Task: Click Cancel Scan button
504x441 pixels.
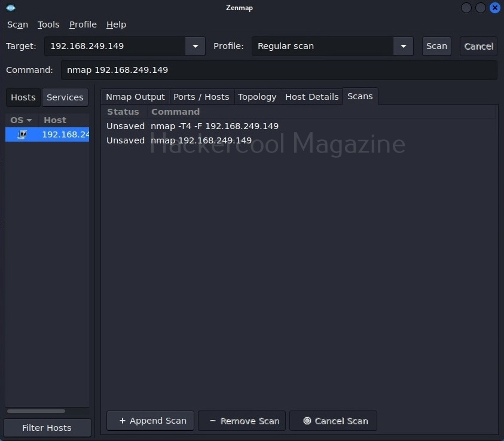Action: [334, 421]
